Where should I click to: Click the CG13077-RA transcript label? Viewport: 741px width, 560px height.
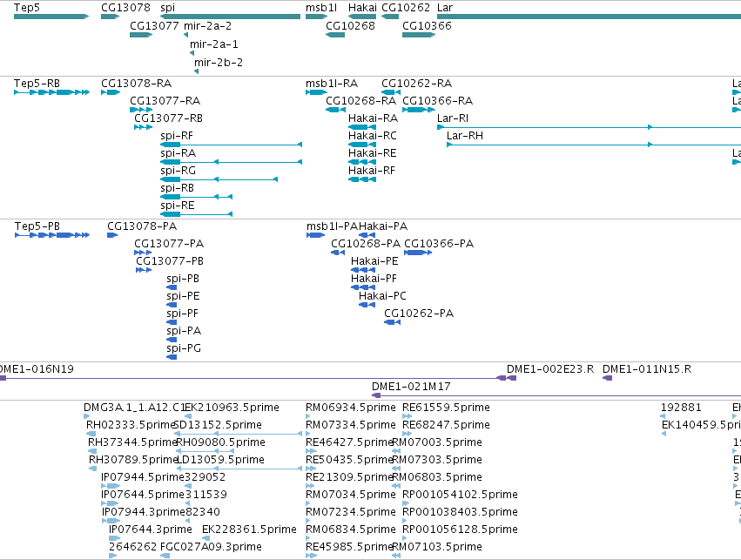(x=165, y=101)
